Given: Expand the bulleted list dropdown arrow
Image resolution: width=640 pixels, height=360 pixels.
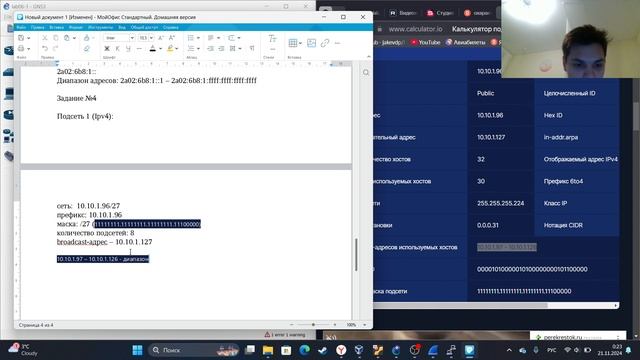Looking at the screenshot, I should pyautogui.click(x=198, y=38).
